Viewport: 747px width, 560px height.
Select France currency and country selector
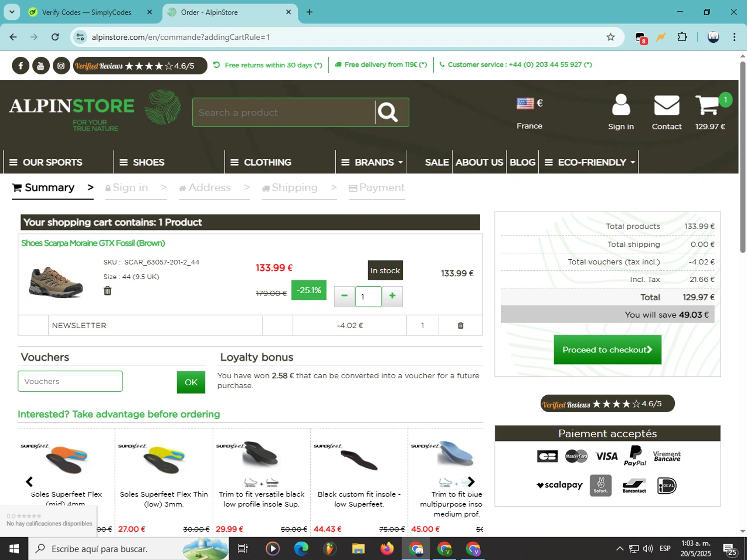point(529,113)
